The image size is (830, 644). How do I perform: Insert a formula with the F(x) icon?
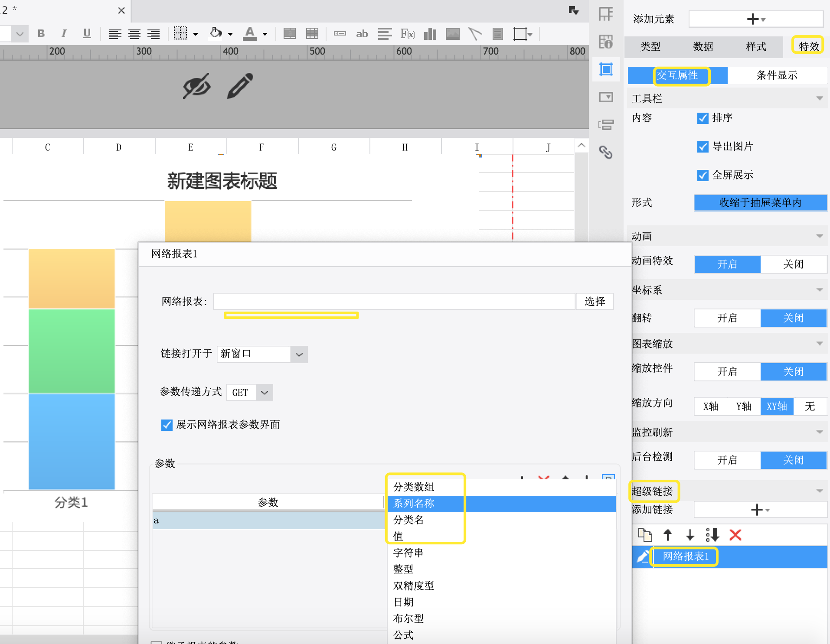click(x=408, y=34)
